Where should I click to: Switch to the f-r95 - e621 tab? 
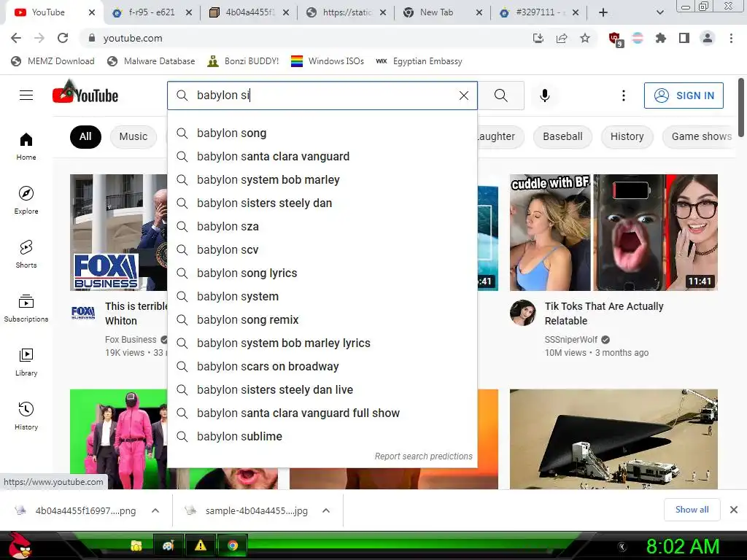tap(152, 12)
